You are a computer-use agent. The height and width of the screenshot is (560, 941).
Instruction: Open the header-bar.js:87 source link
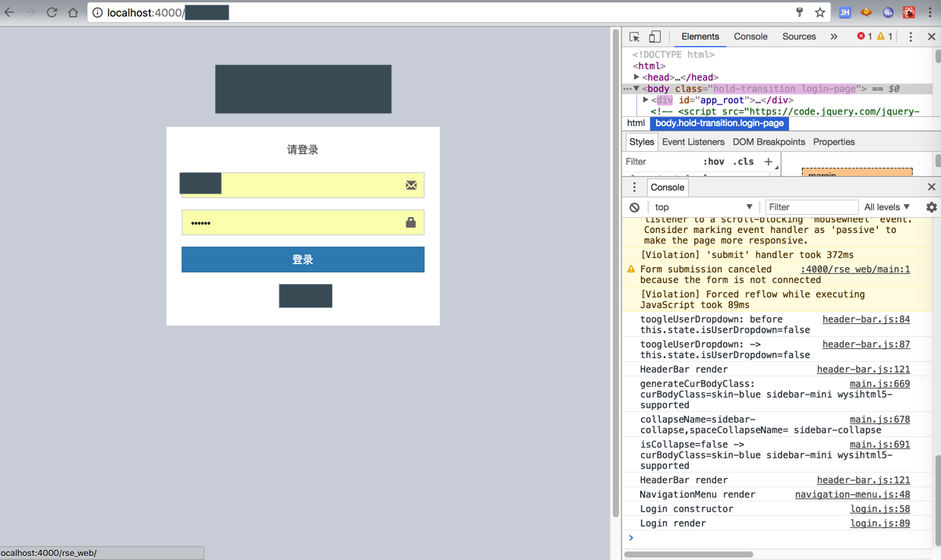[x=866, y=344]
